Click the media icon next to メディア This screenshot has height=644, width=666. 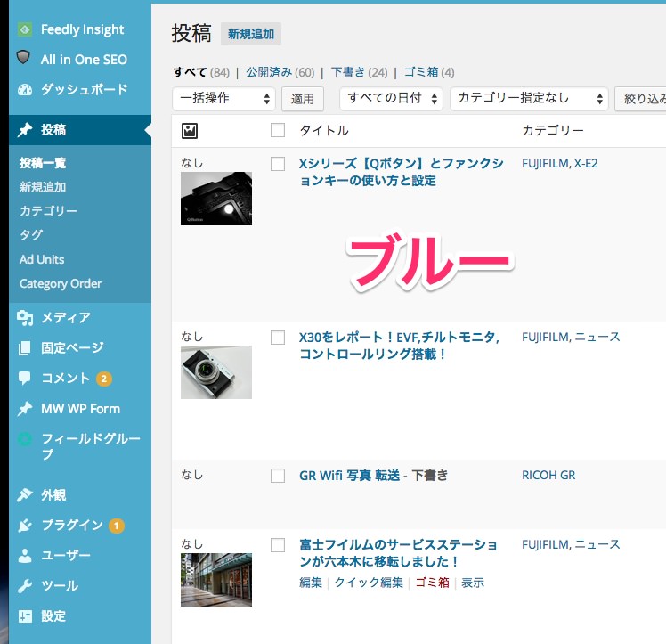25,318
